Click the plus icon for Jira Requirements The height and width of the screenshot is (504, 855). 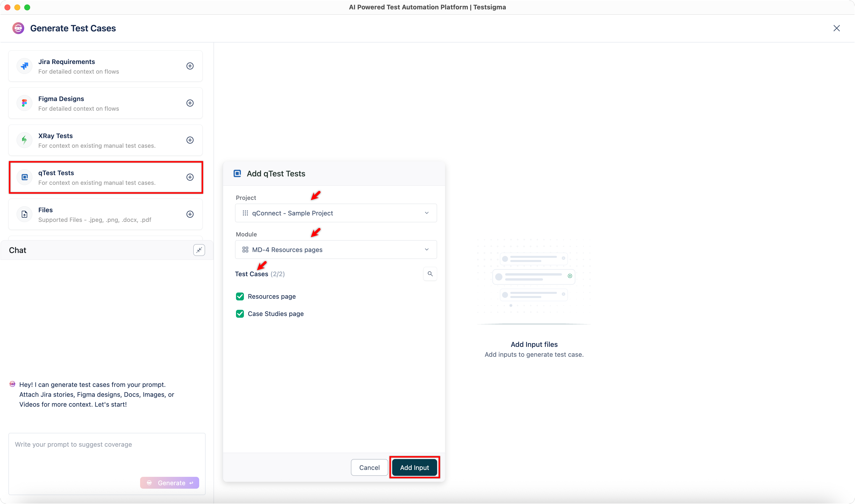click(190, 66)
